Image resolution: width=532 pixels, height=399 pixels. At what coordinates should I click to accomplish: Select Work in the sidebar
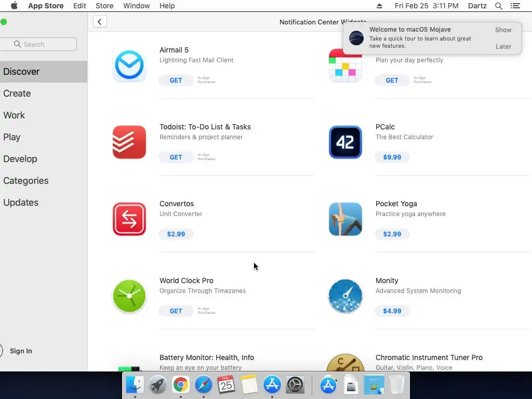44,115
